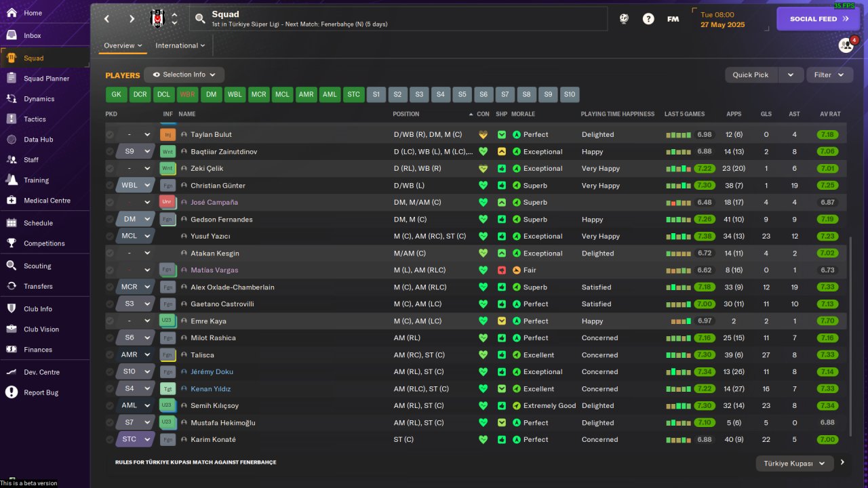Click the FM logo menu icon
Screen dimensions: 868x488
pyautogui.click(x=673, y=19)
